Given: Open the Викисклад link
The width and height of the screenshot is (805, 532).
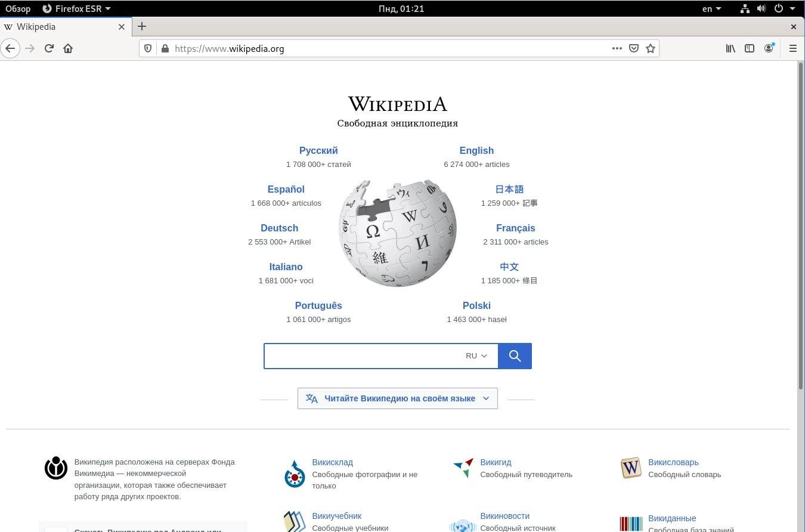Looking at the screenshot, I should pos(332,462).
